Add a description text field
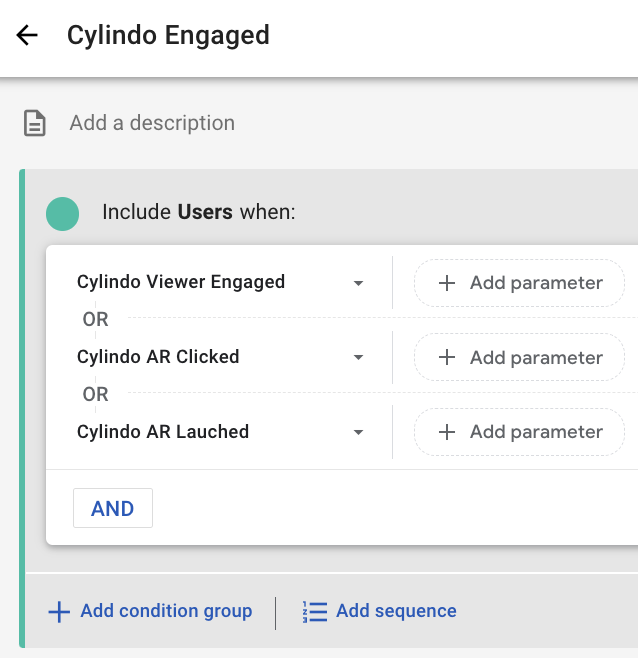Viewport: 638px width, 658px height. point(152,123)
